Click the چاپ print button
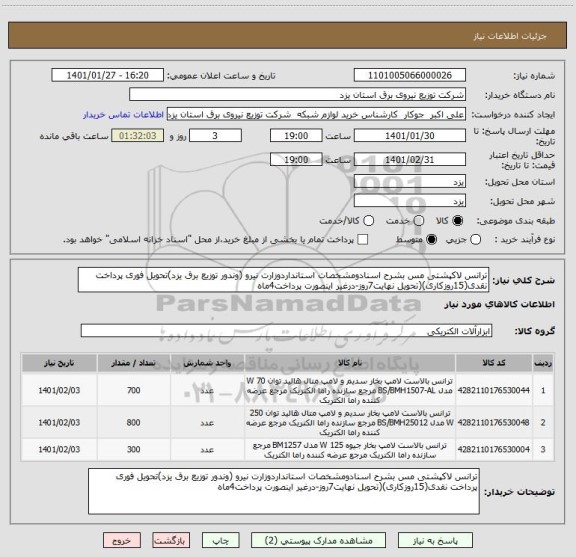 click(220, 540)
